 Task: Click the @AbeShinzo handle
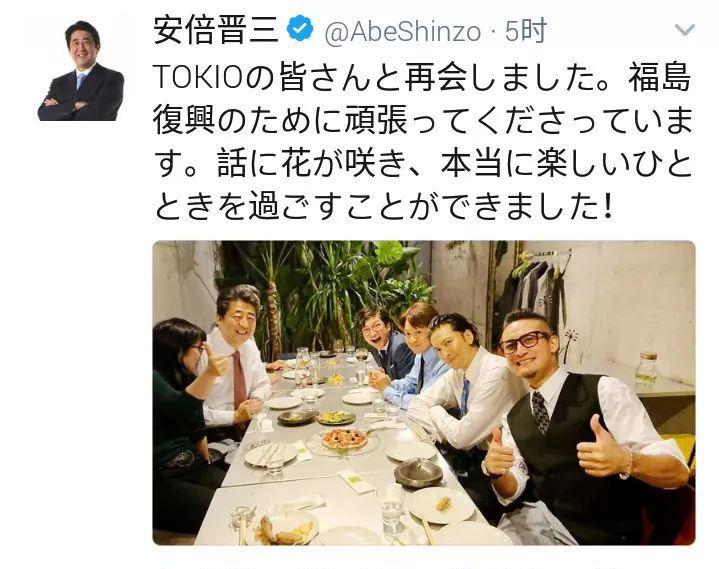click(403, 32)
